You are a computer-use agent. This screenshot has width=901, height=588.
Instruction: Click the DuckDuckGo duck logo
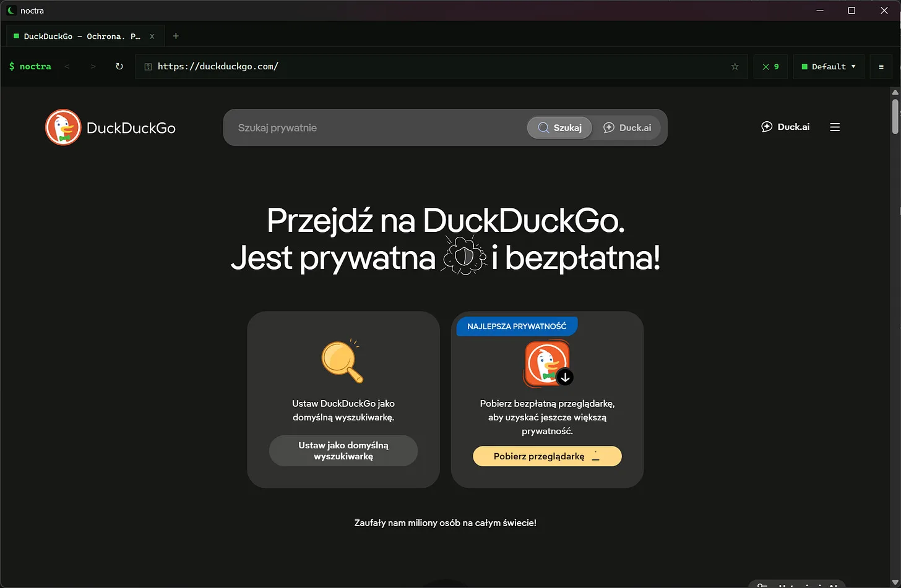tap(63, 127)
